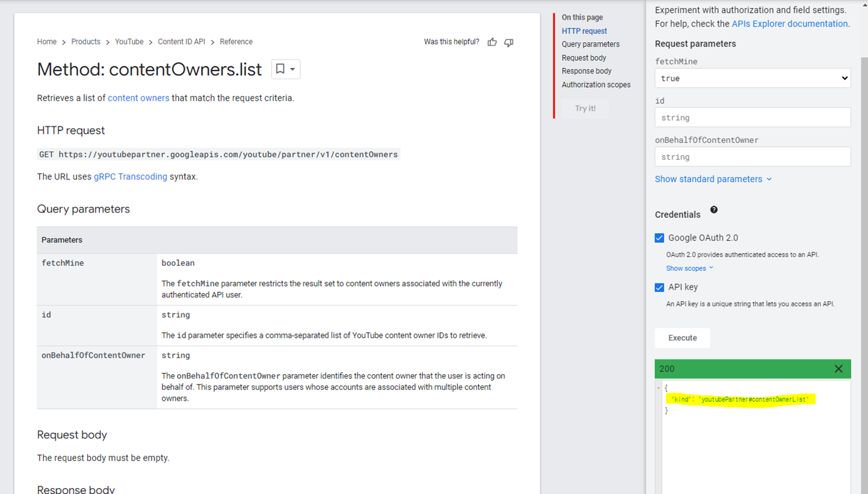Jump to Response body section
868x494 pixels.
pos(587,71)
